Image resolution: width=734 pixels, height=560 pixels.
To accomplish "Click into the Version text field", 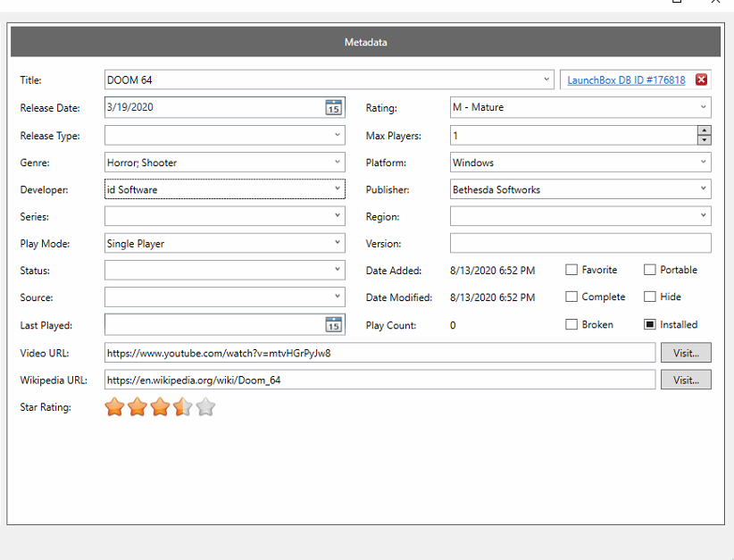I will pyautogui.click(x=580, y=243).
